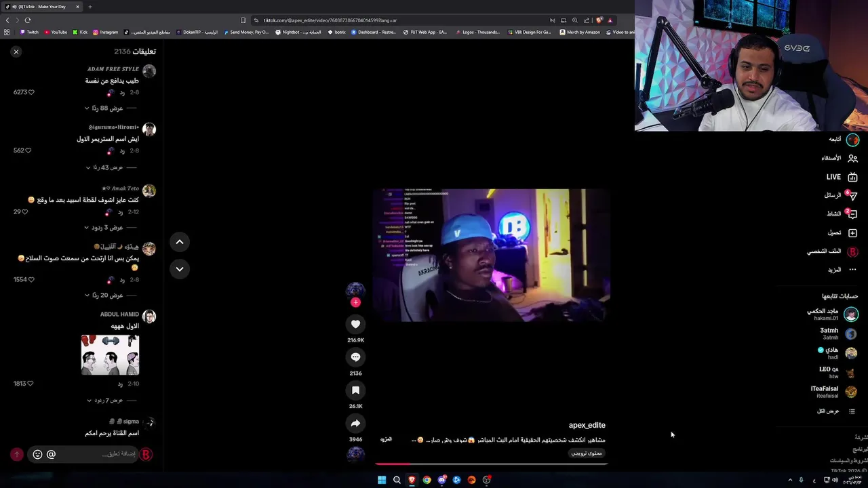Reload the page in browser toolbar
This screenshot has height=488, width=868.
(28, 20)
